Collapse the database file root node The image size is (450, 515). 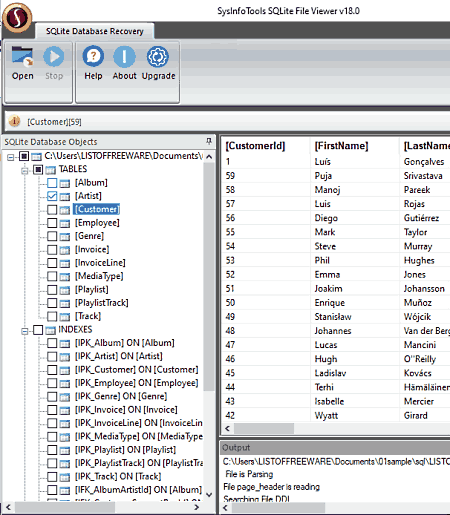11,157
